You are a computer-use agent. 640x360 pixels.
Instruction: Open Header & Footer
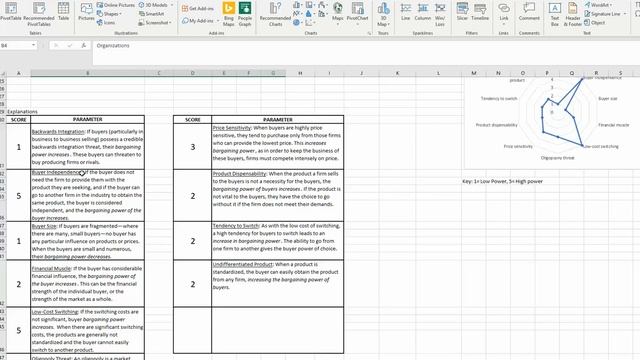[x=573, y=14]
